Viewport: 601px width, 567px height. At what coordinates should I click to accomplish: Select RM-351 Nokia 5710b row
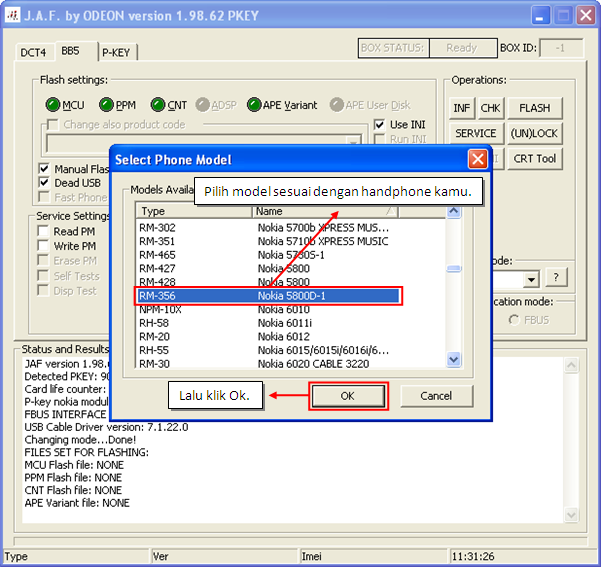(x=268, y=241)
